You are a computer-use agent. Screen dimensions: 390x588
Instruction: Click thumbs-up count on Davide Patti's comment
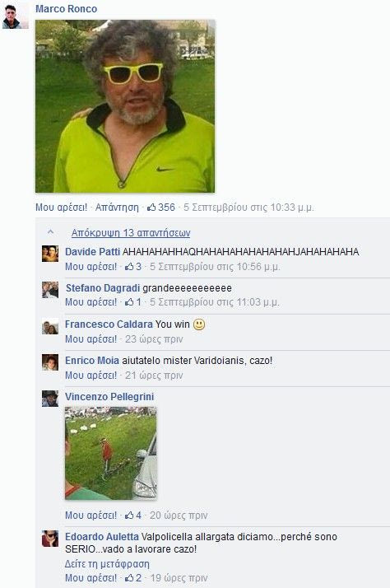(x=133, y=267)
